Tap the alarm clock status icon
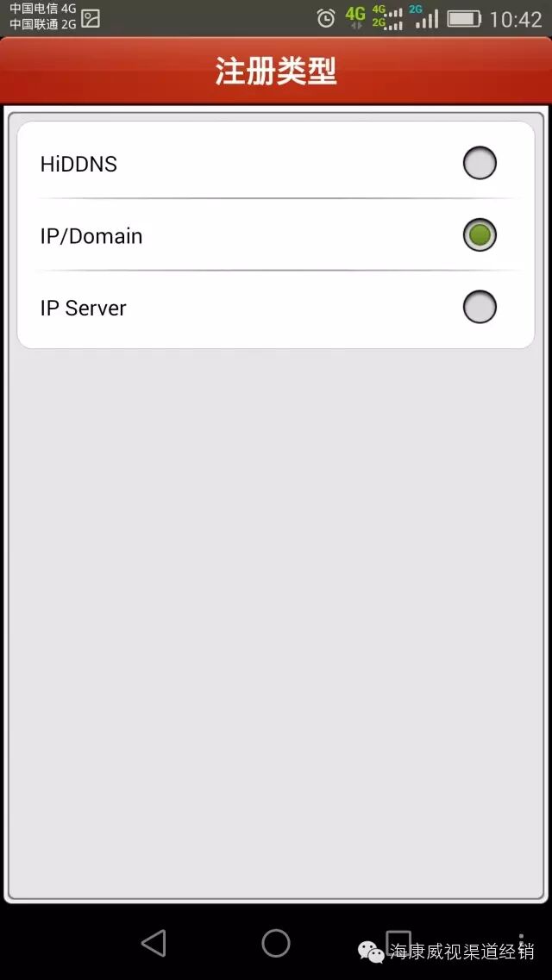Image resolution: width=552 pixels, height=980 pixels. coord(326,18)
